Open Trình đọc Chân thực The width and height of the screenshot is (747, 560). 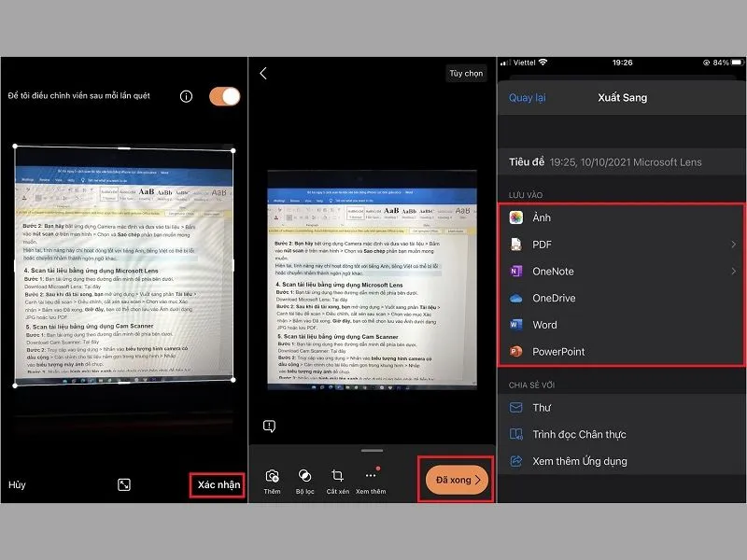click(x=621, y=434)
